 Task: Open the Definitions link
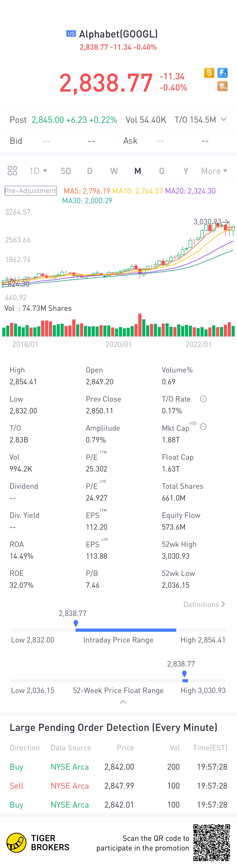204,605
